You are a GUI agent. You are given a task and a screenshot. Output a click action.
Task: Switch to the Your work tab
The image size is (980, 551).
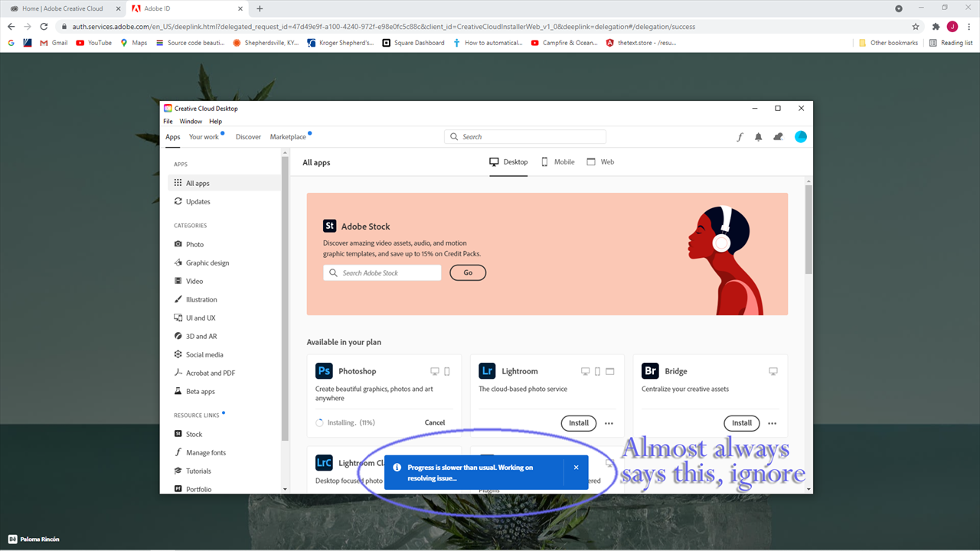point(204,137)
